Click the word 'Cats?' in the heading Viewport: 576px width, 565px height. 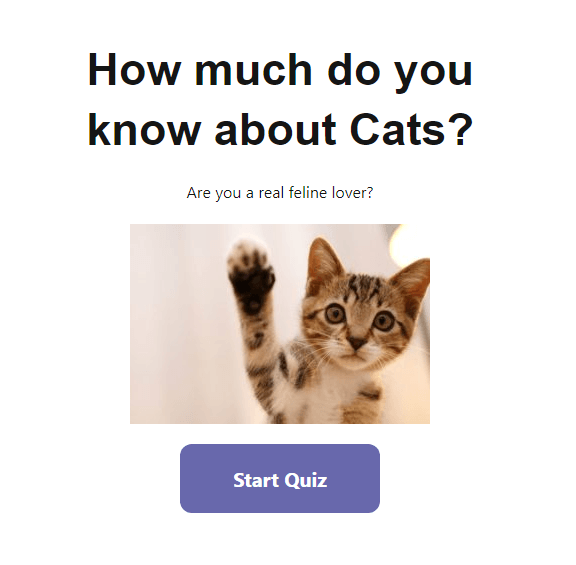pyautogui.click(x=411, y=130)
